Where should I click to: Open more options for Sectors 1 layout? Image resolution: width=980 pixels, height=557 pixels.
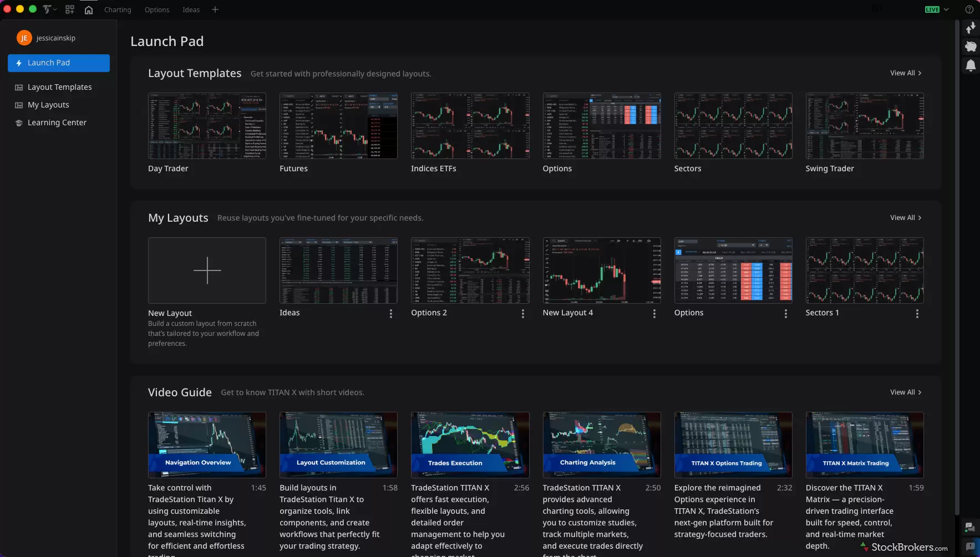coord(917,314)
